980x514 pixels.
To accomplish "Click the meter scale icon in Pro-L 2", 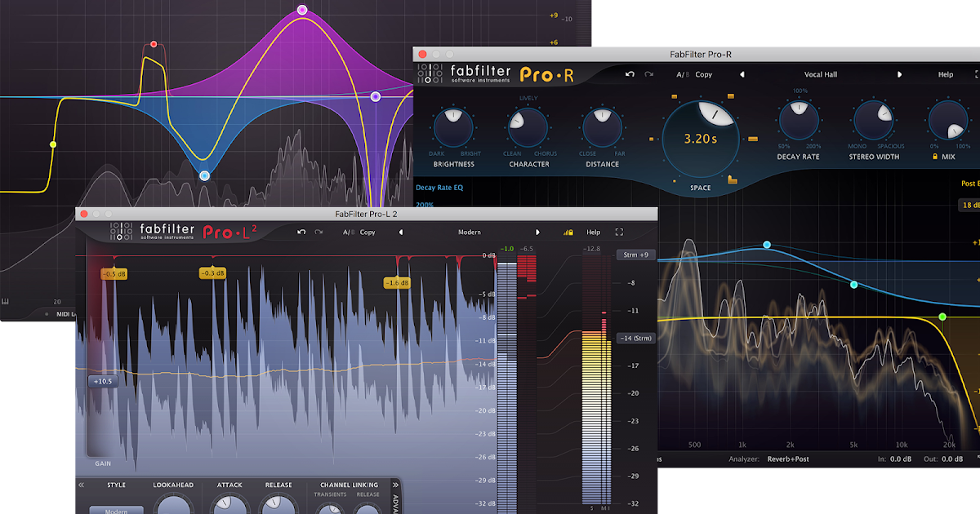I will pos(566,232).
